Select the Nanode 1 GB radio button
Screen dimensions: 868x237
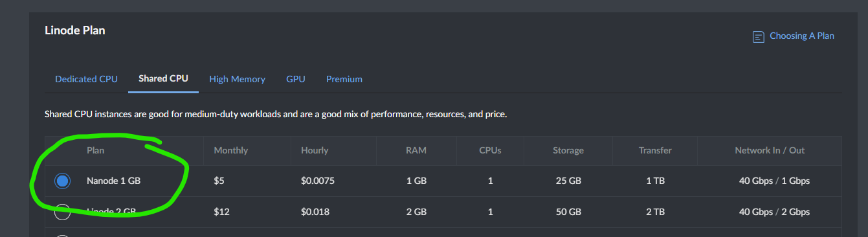[x=62, y=181]
